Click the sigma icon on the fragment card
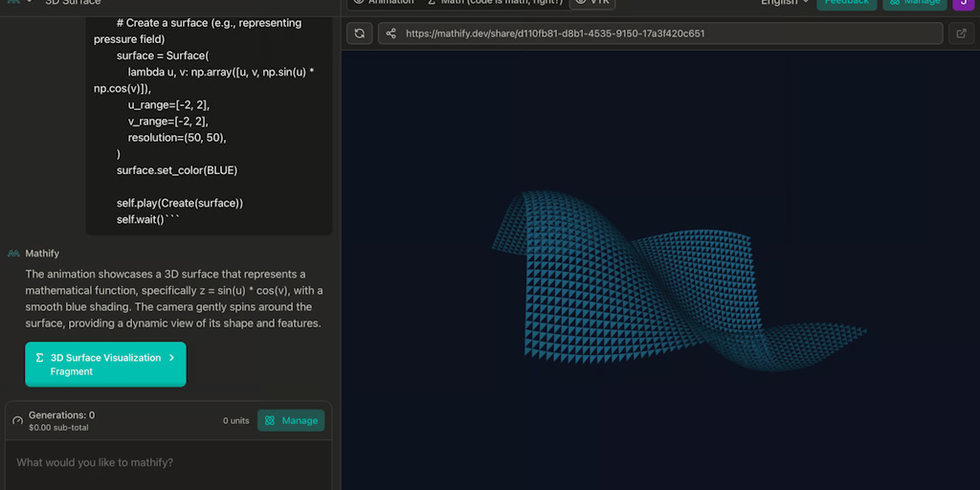This screenshot has height=490, width=980. (39, 358)
